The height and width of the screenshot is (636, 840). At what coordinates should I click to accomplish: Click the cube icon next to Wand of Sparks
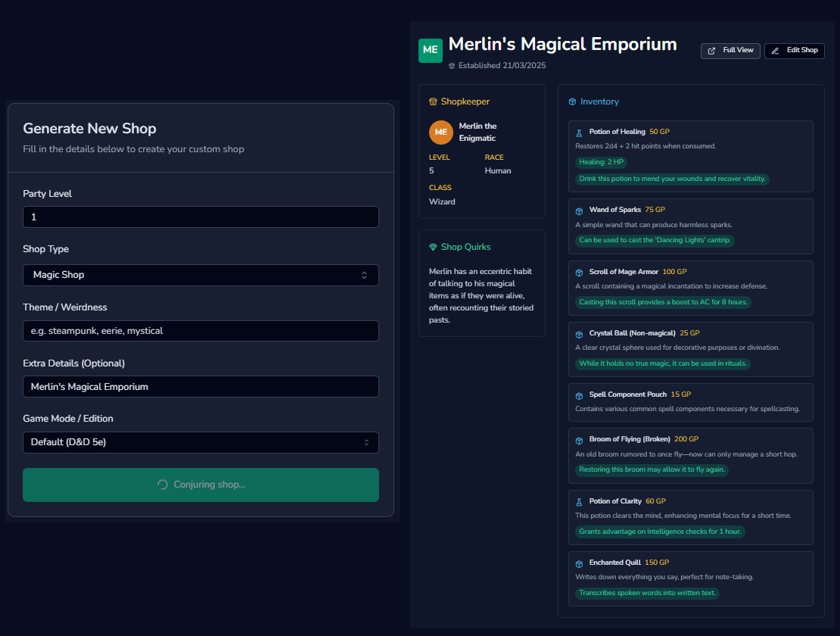580,210
